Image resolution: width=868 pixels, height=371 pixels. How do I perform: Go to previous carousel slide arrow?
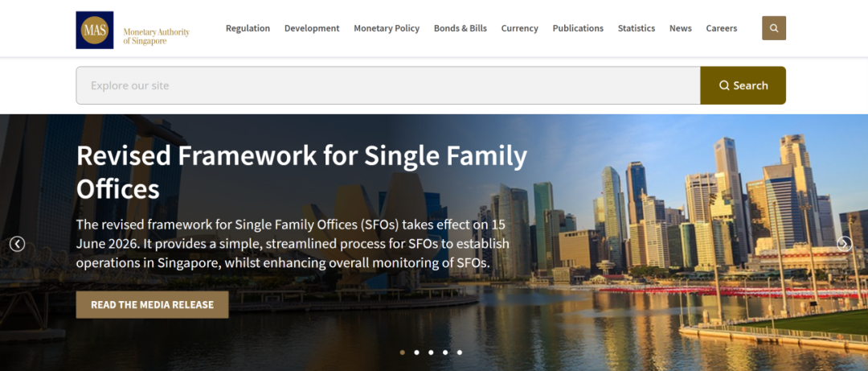coord(17,244)
